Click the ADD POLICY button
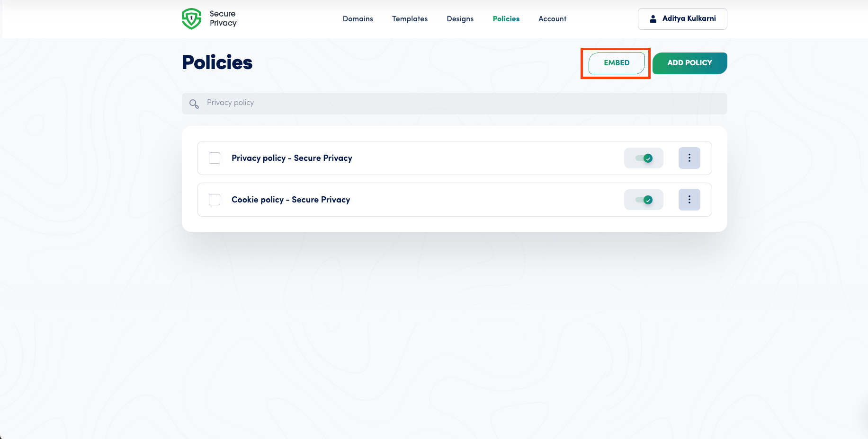The image size is (868, 439). 689,63
